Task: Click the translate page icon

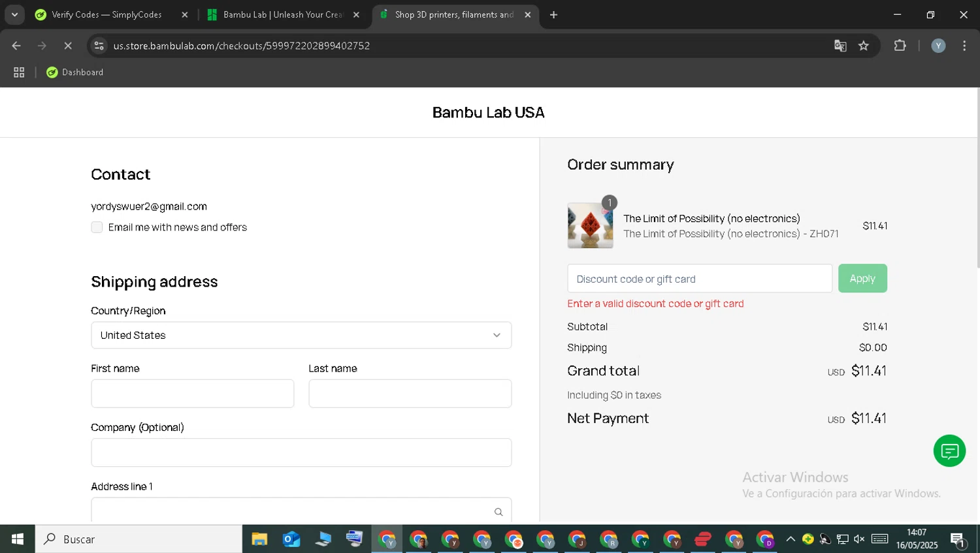Action: pos(840,46)
